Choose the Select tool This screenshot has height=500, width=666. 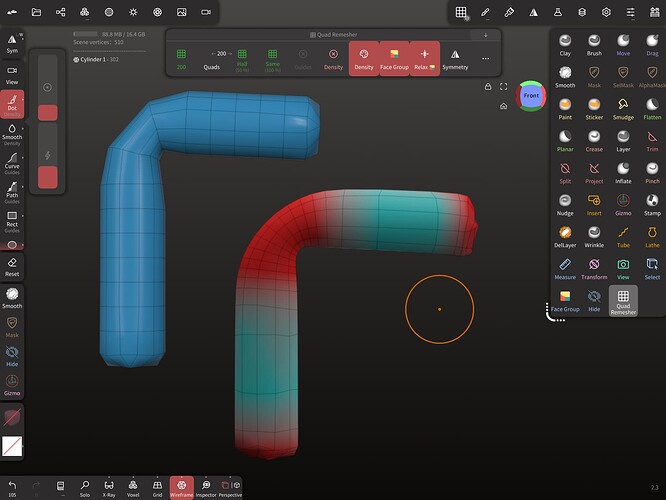[652, 269]
